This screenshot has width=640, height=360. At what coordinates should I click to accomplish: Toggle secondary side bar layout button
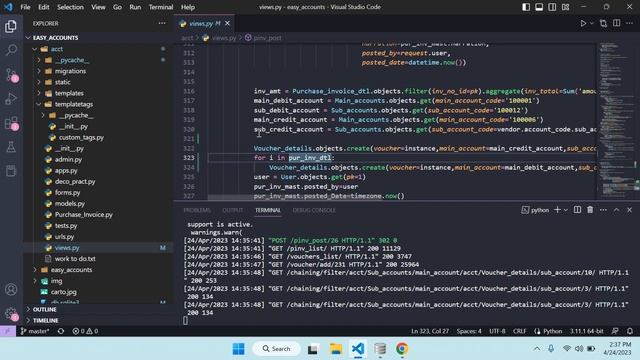[552, 7]
